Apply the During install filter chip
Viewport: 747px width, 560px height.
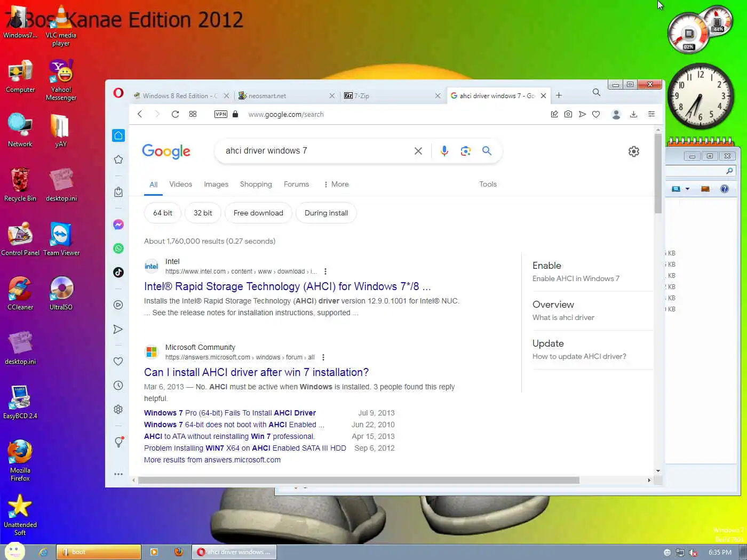pos(326,213)
